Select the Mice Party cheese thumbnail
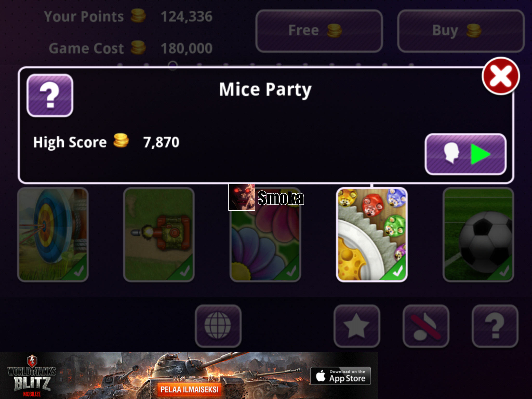 (x=372, y=235)
